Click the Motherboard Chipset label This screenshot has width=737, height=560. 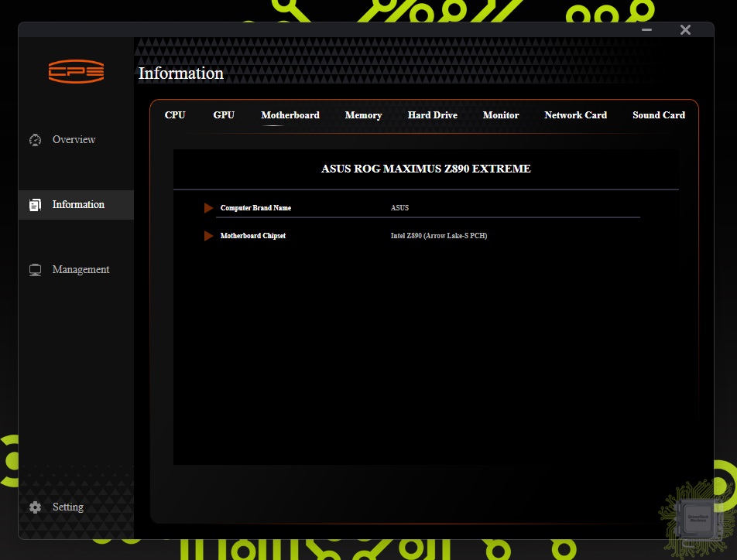(253, 236)
